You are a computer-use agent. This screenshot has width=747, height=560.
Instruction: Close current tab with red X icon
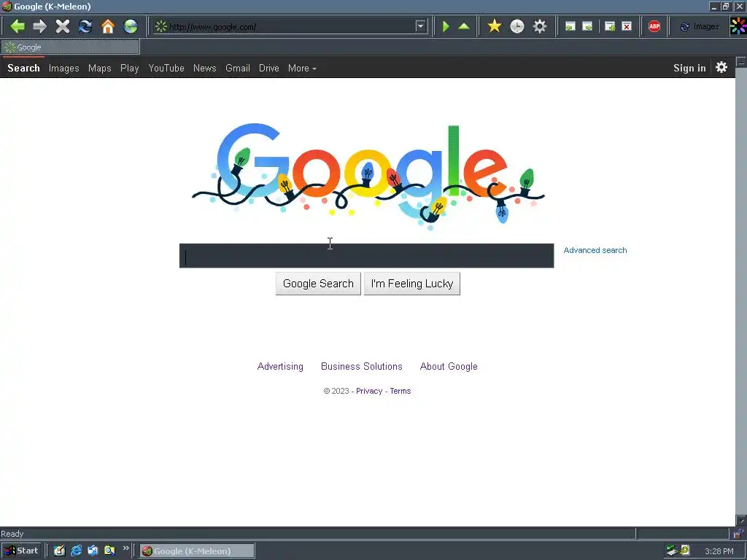[627, 26]
